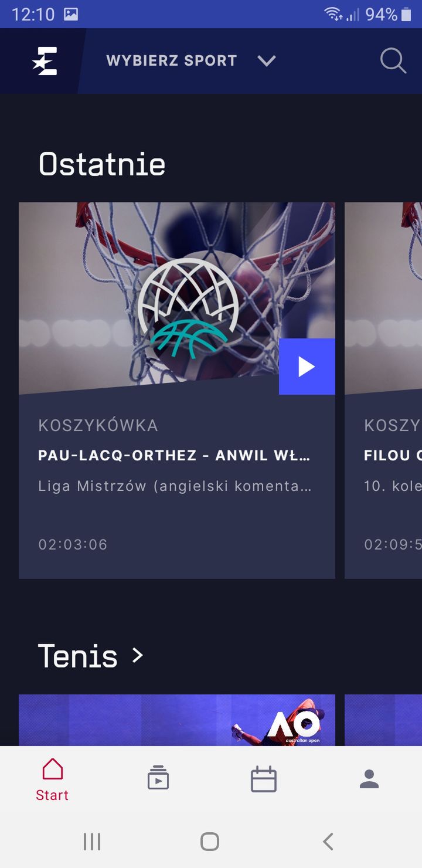Screen dimensions: 422x868
Task: Open the PAU-LACQ-ORTHEZ - ANWIL title
Action: [x=174, y=456]
